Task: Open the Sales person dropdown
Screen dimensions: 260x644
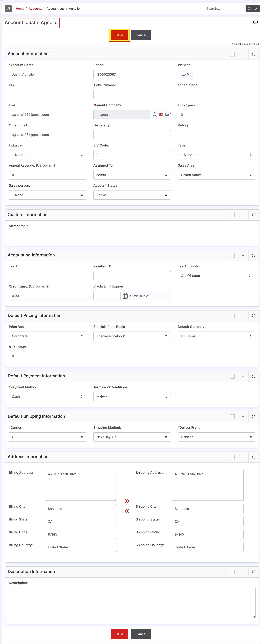Action: 48,195
